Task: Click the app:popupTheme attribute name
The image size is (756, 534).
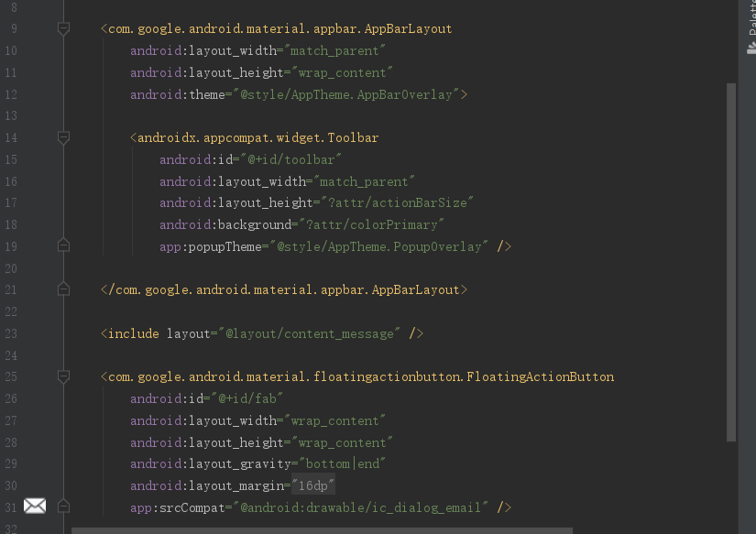Action: click(x=210, y=246)
